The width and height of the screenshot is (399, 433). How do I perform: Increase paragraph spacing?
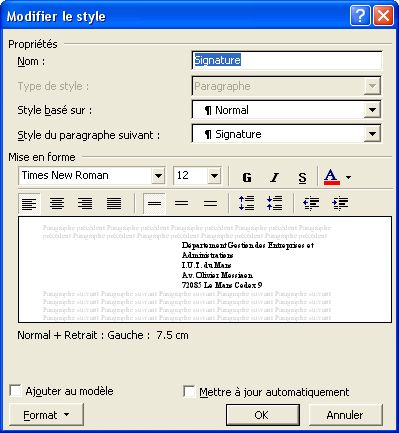point(246,203)
